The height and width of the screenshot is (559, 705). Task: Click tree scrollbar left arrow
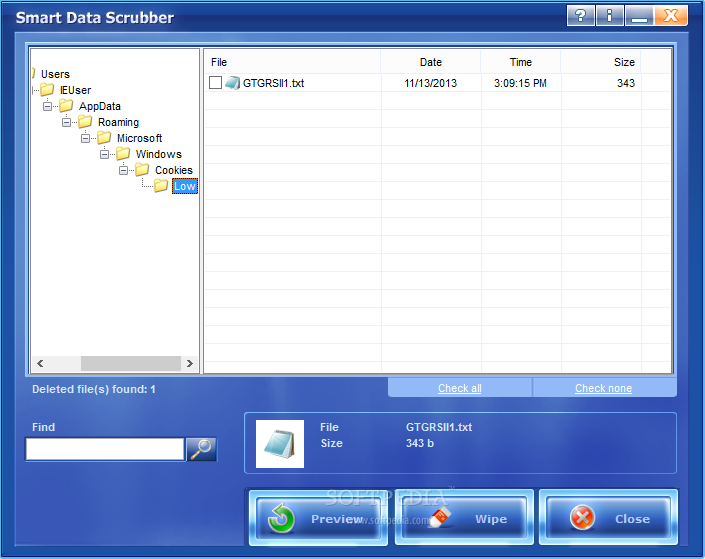pos(40,363)
